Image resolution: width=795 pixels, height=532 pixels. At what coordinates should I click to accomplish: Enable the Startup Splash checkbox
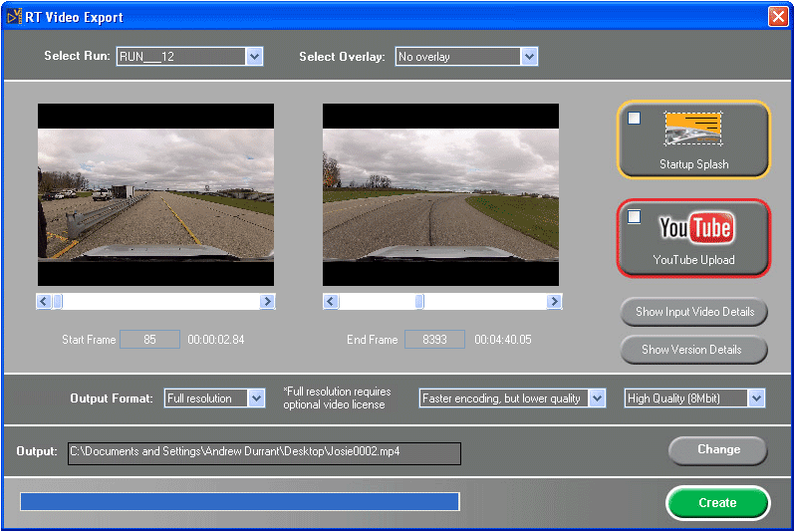[x=635, y=119]
